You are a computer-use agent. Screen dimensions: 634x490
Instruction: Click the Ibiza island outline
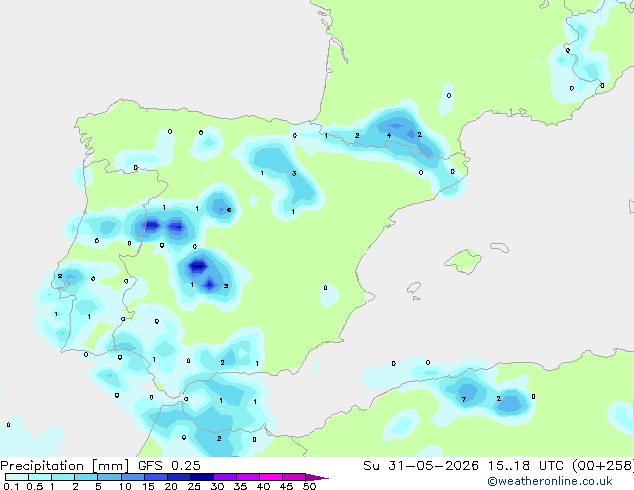pyautogui.click(x=414, y=288)
